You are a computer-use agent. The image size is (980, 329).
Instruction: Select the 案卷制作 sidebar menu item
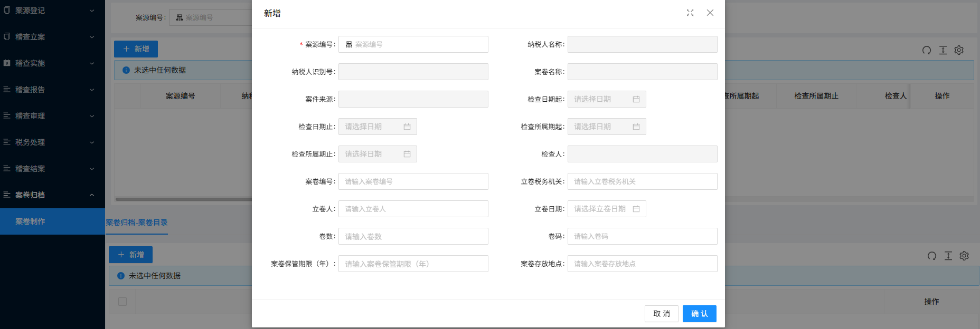point(31,221)
